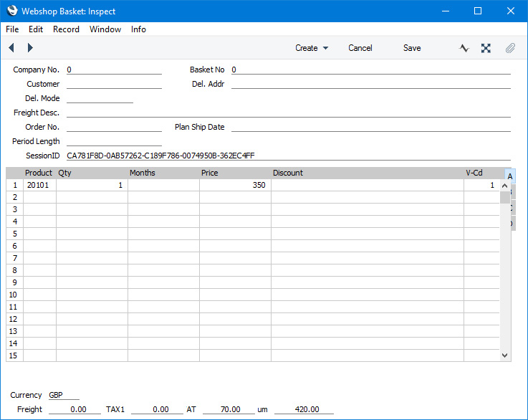The image size is (528, 420).
Task: Open the Record menu
Action: pyautogui.click(x=66, y=29)
